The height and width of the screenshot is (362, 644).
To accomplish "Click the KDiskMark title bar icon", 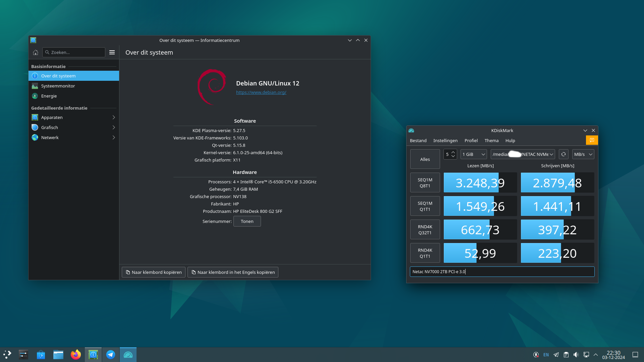I will click(411, 130).
